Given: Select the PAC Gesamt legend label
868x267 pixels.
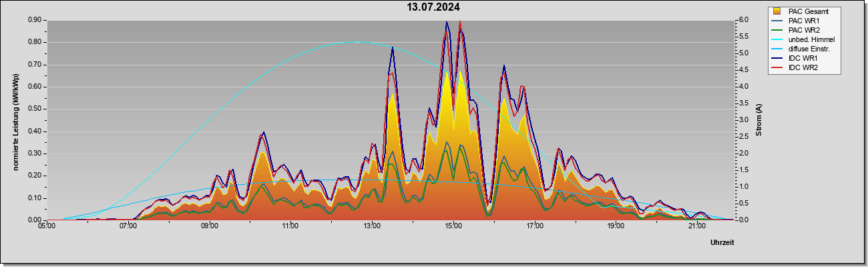Looking at the screenshot, I should tap(808, 11).
